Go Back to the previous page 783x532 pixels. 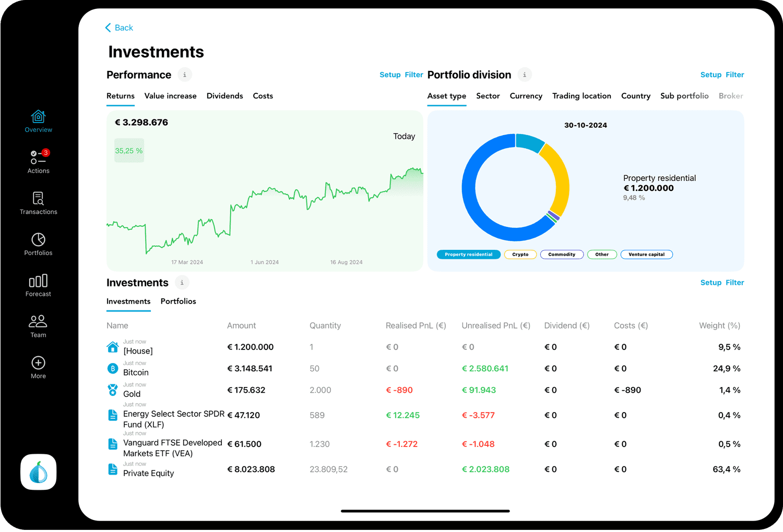[120, 28]
